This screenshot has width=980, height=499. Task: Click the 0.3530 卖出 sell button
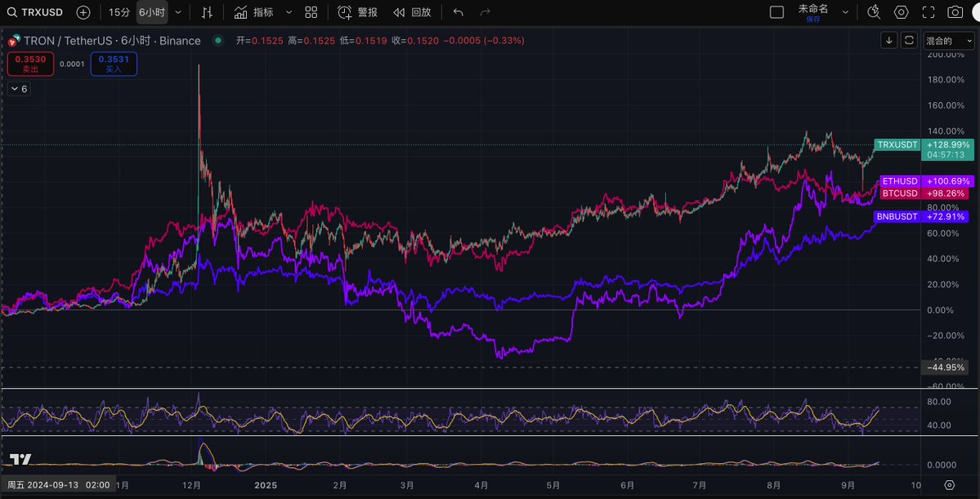tap(30, 65)
